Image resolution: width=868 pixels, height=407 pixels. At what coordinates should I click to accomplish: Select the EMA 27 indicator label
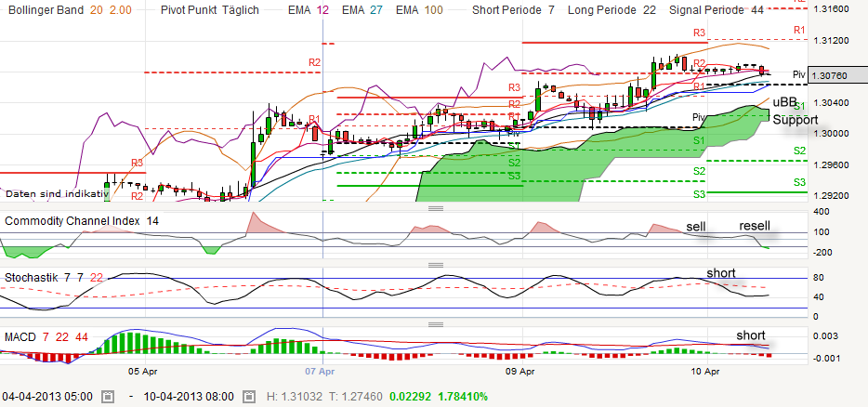pos(361,10)
